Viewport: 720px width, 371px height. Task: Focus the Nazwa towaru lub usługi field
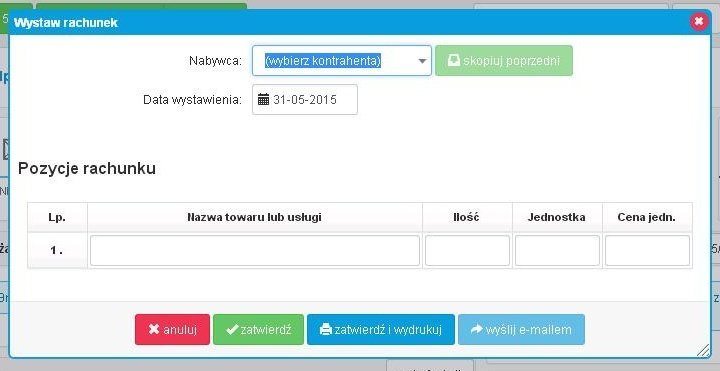tap(255, 251)
